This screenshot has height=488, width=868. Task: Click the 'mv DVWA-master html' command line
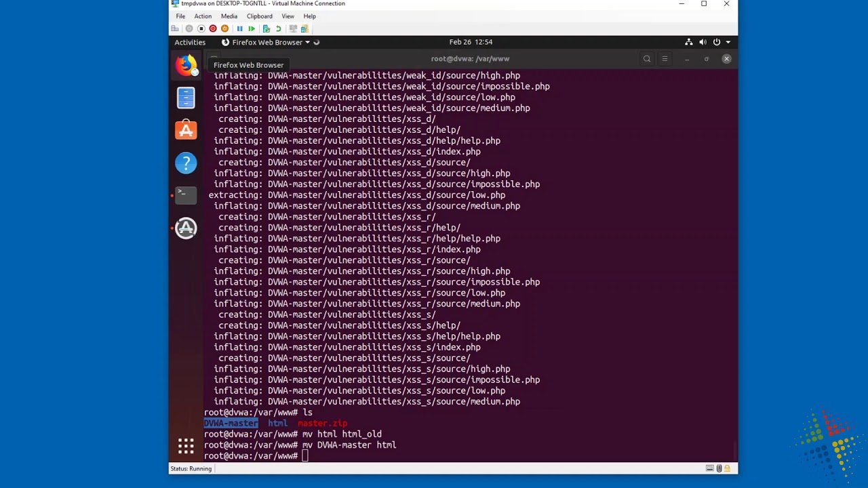point(300,445)
